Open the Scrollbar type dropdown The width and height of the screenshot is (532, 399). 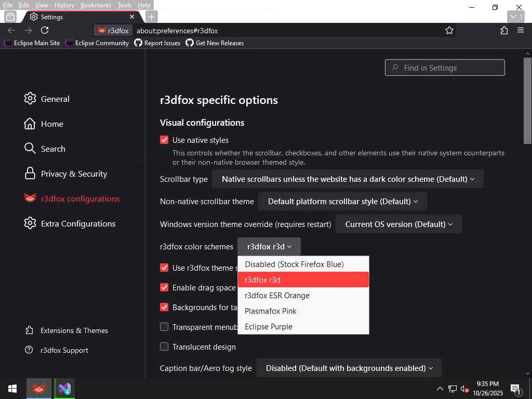click(x=348, y=179)
